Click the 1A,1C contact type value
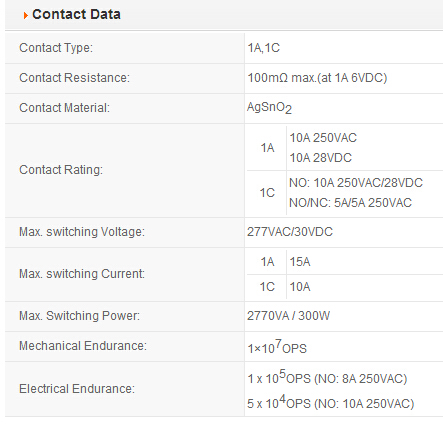443x425 pixels. click(264, 48)
